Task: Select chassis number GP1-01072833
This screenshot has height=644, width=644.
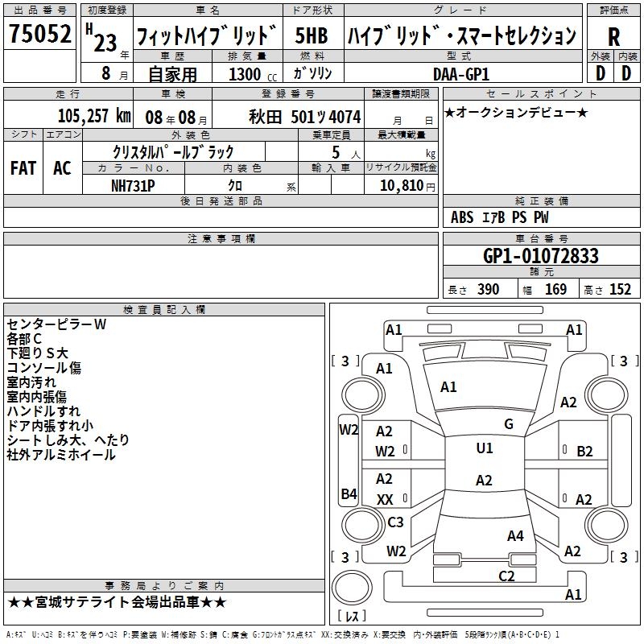Action: (x=541, y=256)
